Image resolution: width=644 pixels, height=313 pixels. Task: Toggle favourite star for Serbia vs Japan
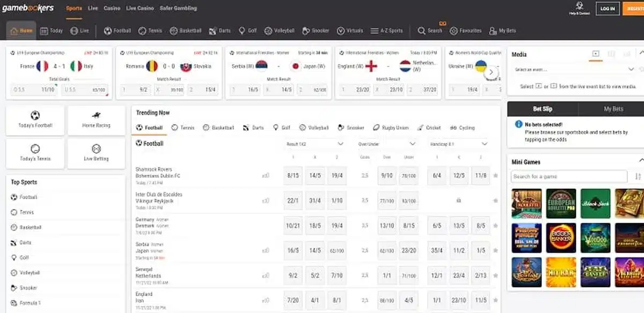tap(495, 250)
